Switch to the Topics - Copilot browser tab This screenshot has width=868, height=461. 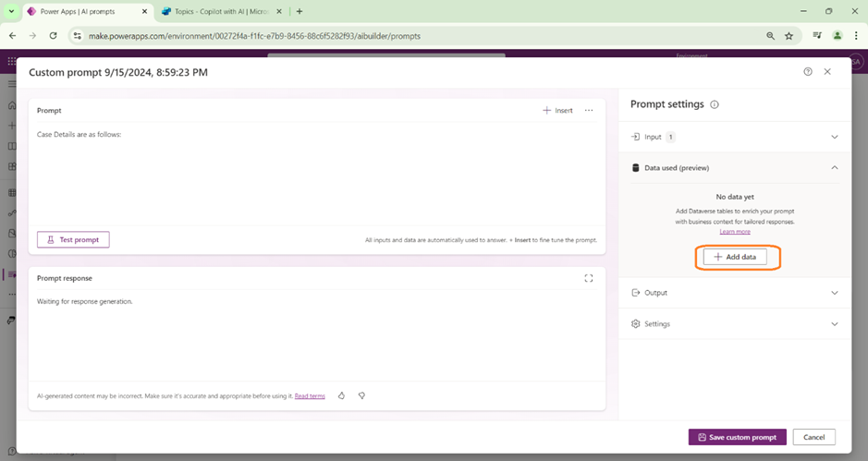pos(220,11)
